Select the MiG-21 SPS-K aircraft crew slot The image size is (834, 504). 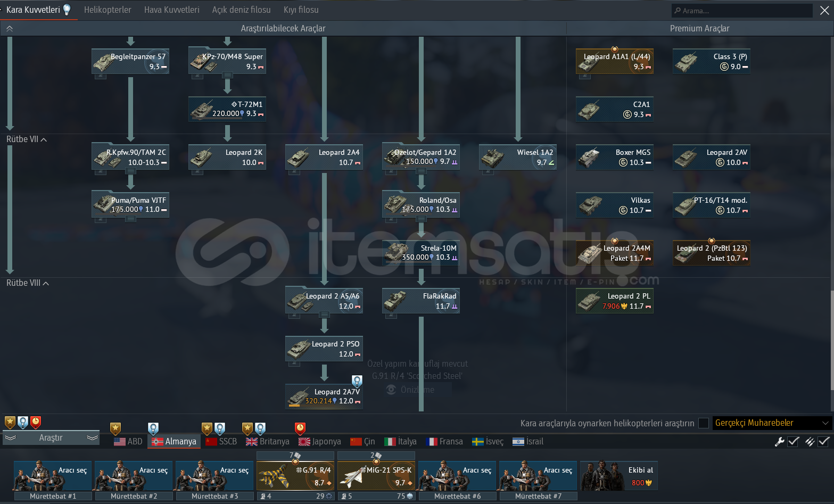tap(376, 476)
